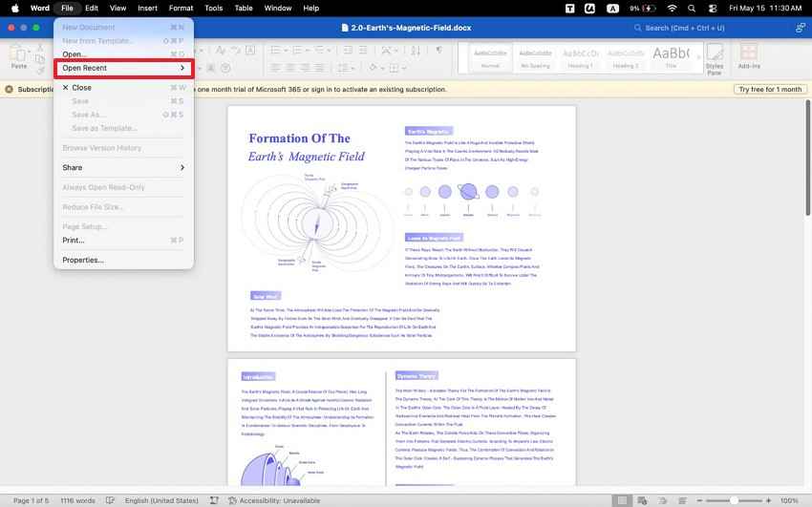Screen dimensions: 812x507
Task: Open the Open Recent submenu
Action: (x=124, y=69)
